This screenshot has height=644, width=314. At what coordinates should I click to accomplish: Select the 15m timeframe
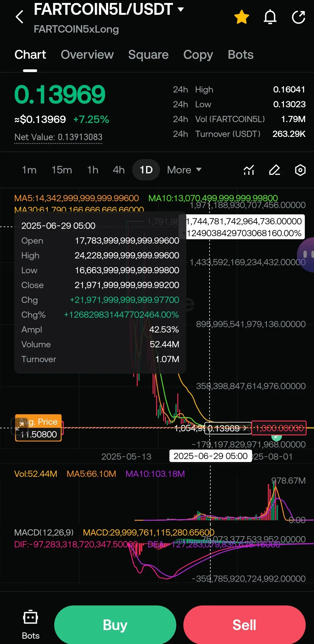point(62,170)
